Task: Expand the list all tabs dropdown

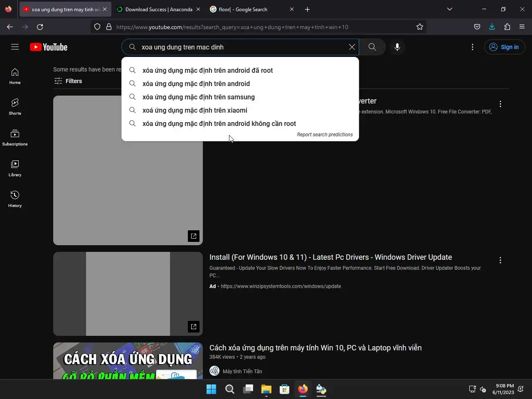Action: click(x=450, y=9)
